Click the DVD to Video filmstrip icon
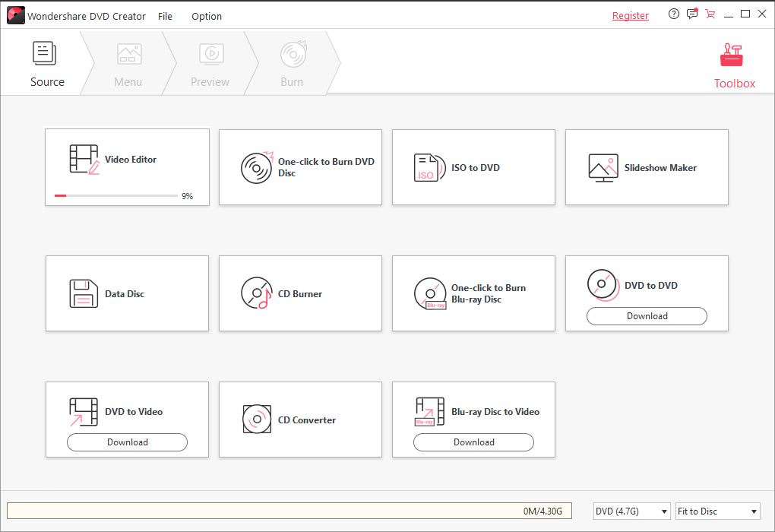Image resolution: width=775 pixels, height=532 pixels. tap(84, 412)
